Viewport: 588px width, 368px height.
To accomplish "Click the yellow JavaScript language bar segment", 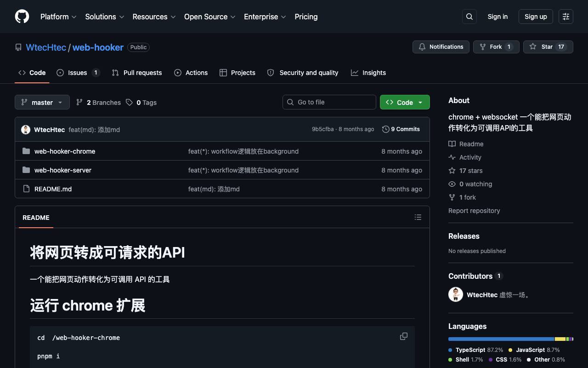I will click(x=560, y=339).
